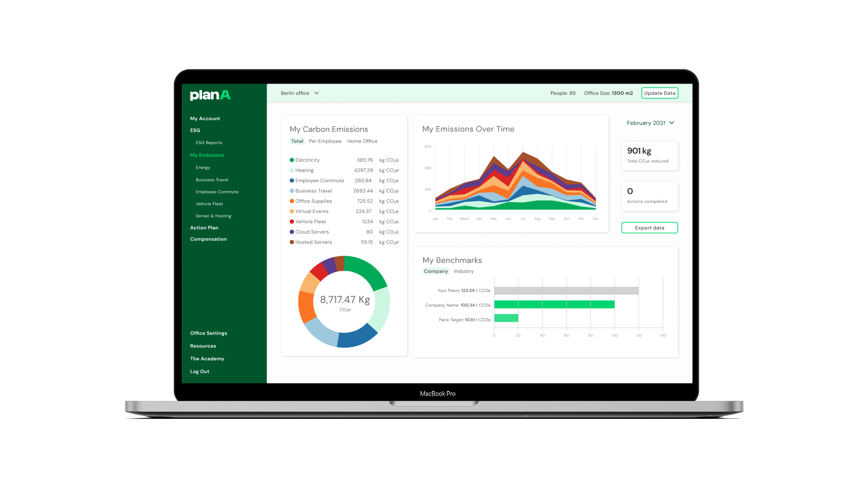
Task: Click the dark blue Employee Commute legend dot
Action: point(292,180)
